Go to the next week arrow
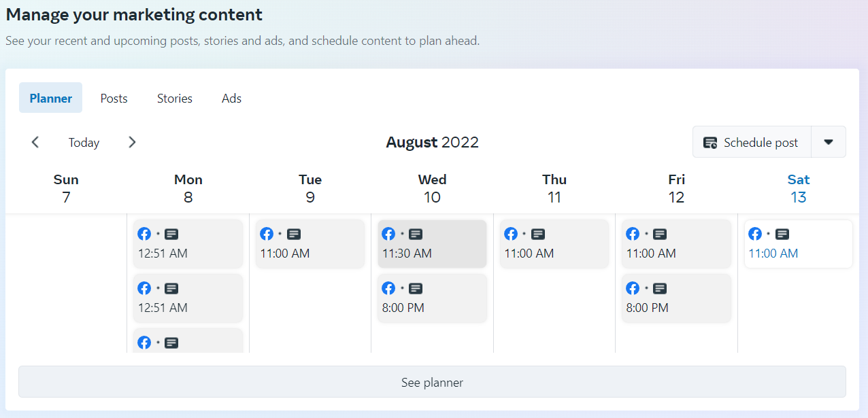Viewport: 868px width, 418px height. point(132,142)
